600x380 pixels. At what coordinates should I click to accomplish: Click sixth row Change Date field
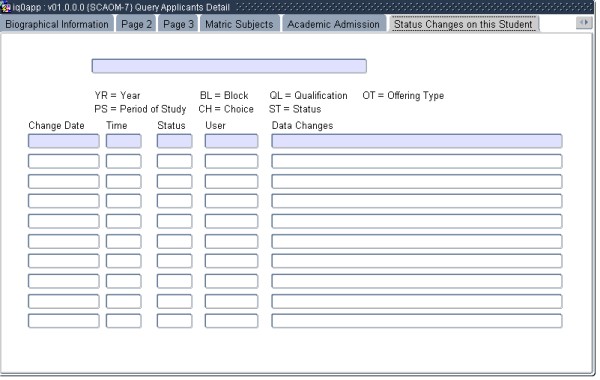point(64,241)
